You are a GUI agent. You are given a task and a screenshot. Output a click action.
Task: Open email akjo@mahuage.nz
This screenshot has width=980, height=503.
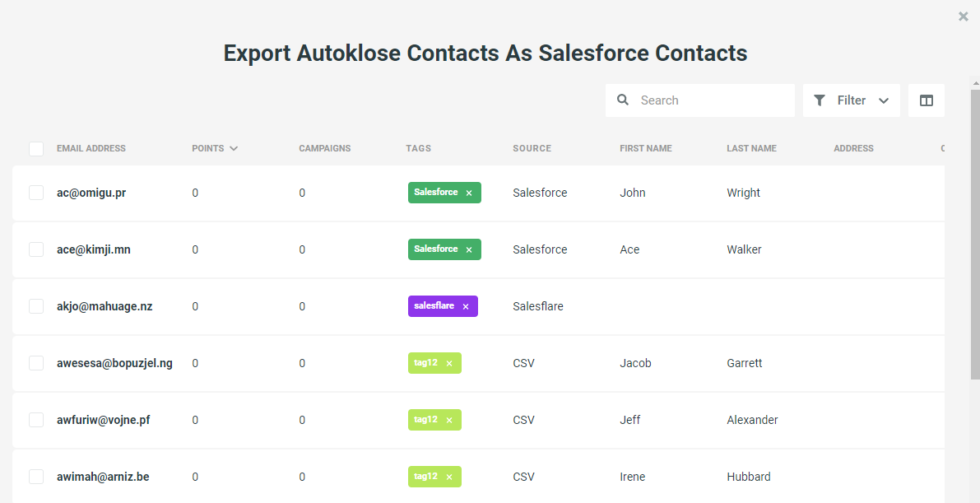(x=105, y=306)
